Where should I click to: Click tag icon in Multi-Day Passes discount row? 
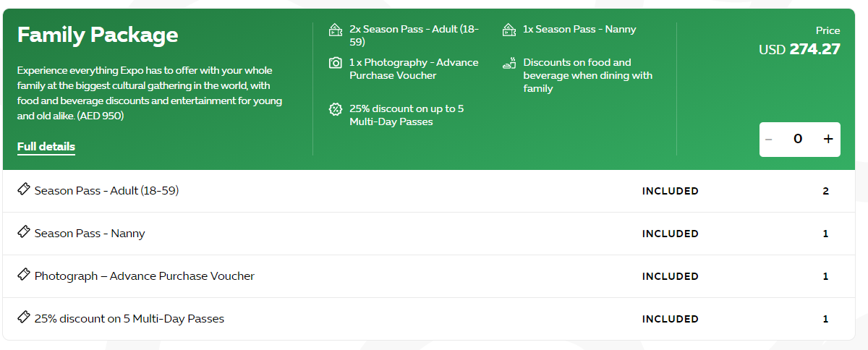24,317
